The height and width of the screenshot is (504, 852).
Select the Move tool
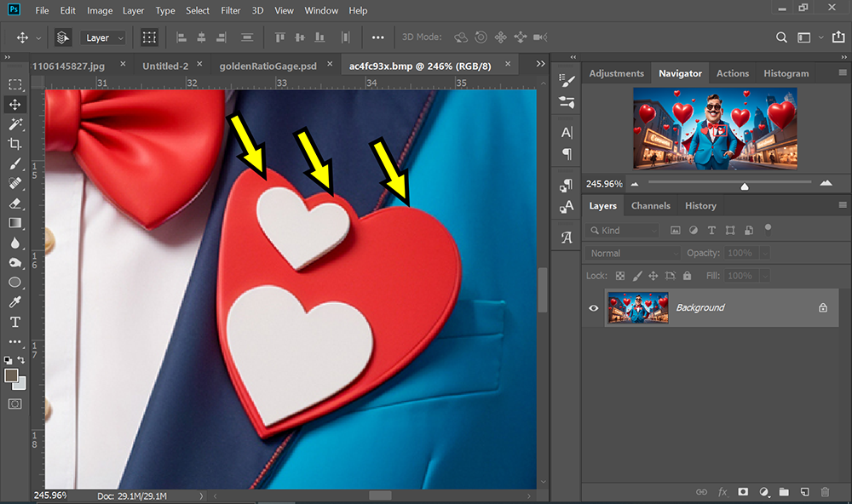click(x=14, y=104)
